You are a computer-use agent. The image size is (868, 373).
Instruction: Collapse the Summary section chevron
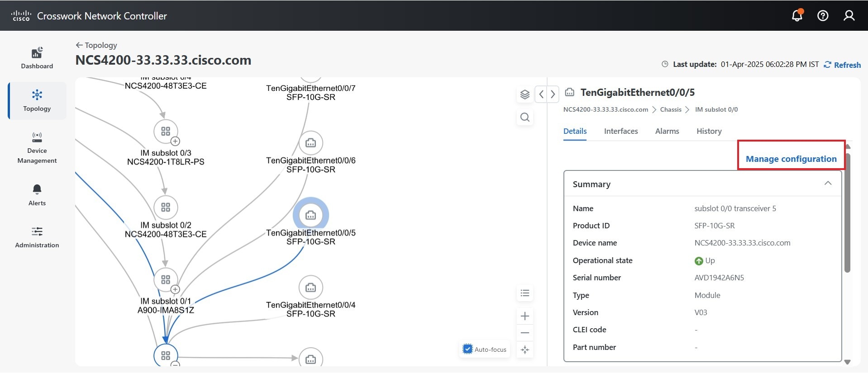click(828, 184)
